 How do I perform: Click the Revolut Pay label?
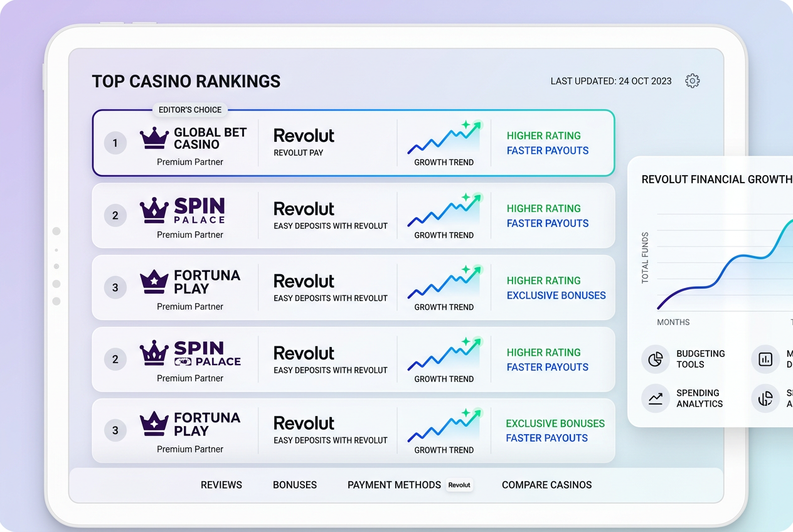point(299,153)
